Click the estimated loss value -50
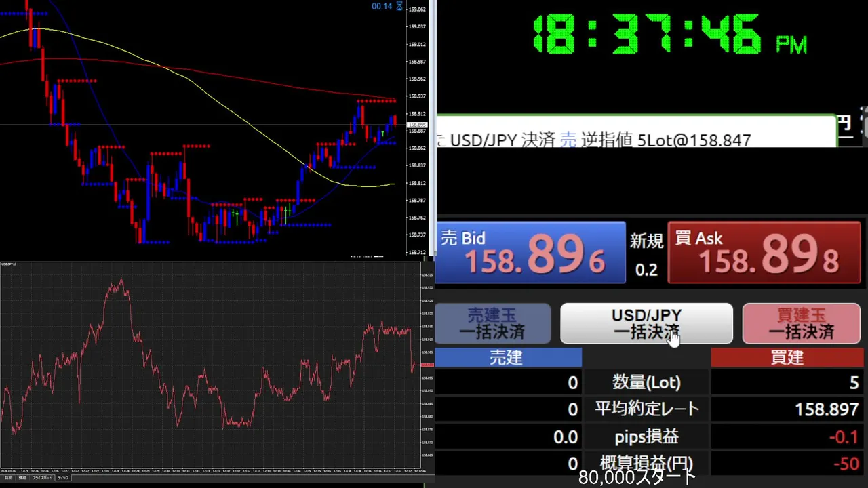This screenshot has width=868, height=488. (846, 464)
